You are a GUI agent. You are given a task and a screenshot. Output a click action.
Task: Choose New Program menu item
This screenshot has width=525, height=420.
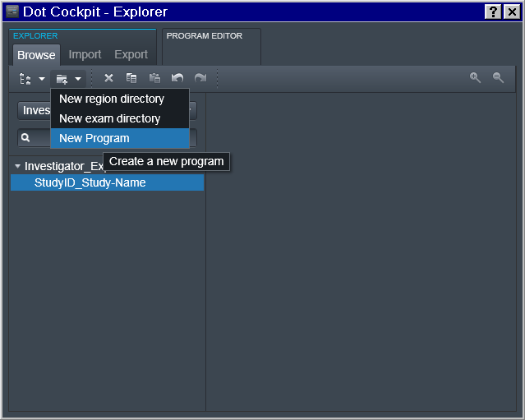[x=120, y=138]
